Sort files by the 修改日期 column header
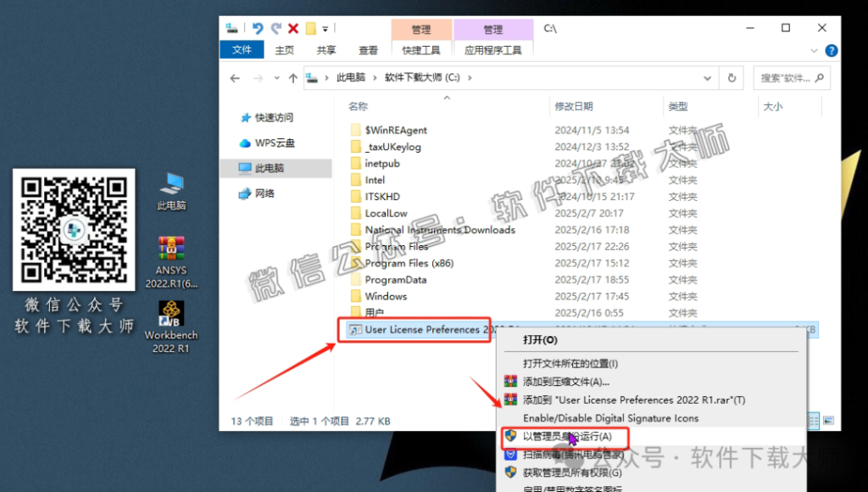 (573, 105)
